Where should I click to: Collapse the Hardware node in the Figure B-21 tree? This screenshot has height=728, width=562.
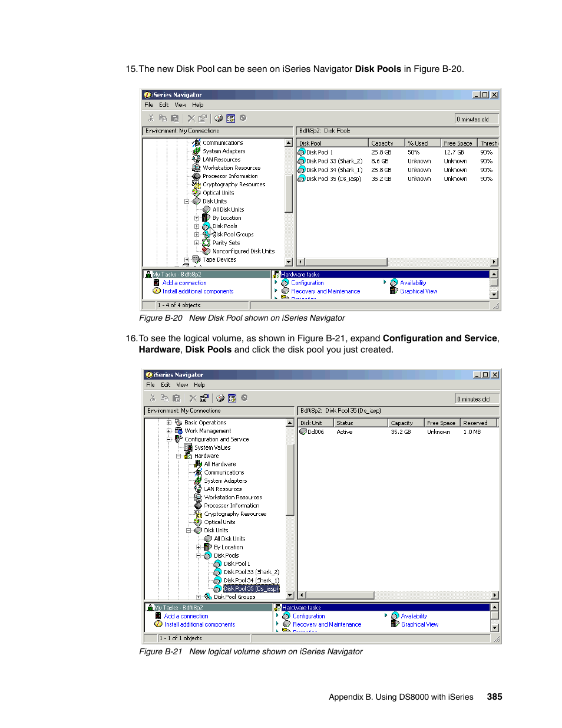178,456
